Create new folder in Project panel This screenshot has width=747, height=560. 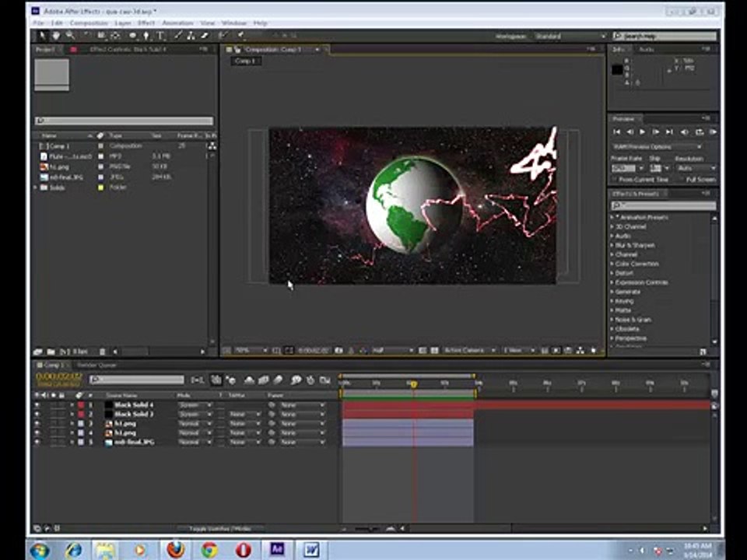[51, 352]
